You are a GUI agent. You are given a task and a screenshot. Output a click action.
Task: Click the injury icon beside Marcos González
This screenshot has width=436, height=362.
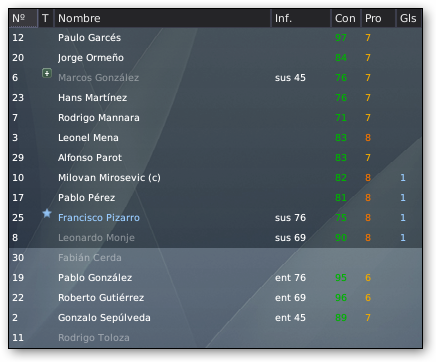click(47, 73)
